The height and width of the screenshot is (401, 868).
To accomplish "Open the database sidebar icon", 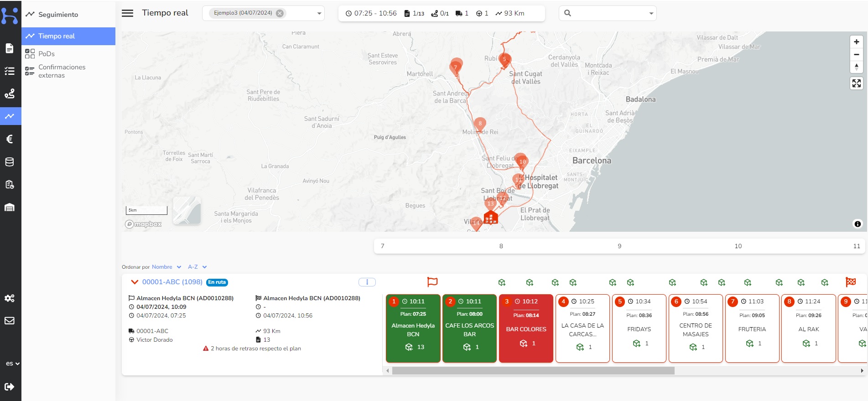I will click(10, 162).
